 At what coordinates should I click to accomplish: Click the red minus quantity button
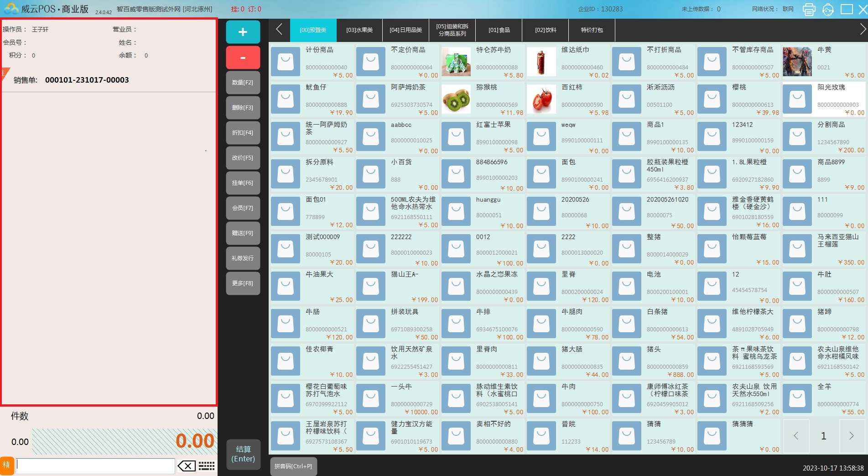tap(243, 58)
